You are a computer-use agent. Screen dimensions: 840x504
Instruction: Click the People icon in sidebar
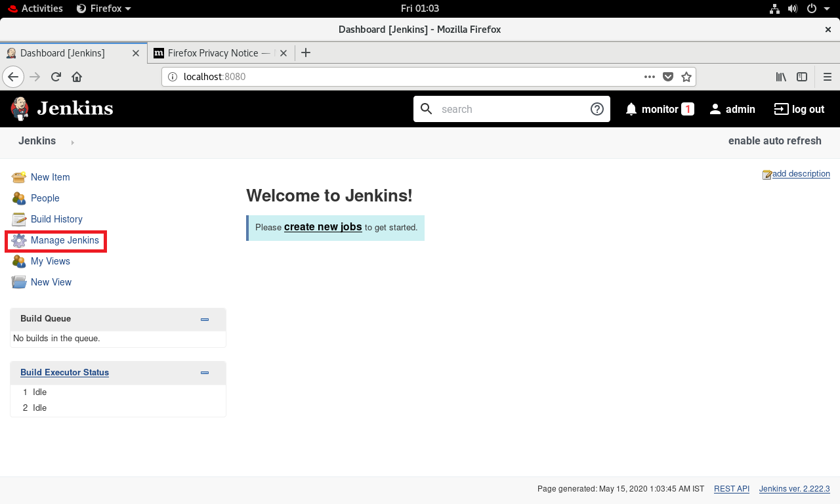[x=19, y=198]
